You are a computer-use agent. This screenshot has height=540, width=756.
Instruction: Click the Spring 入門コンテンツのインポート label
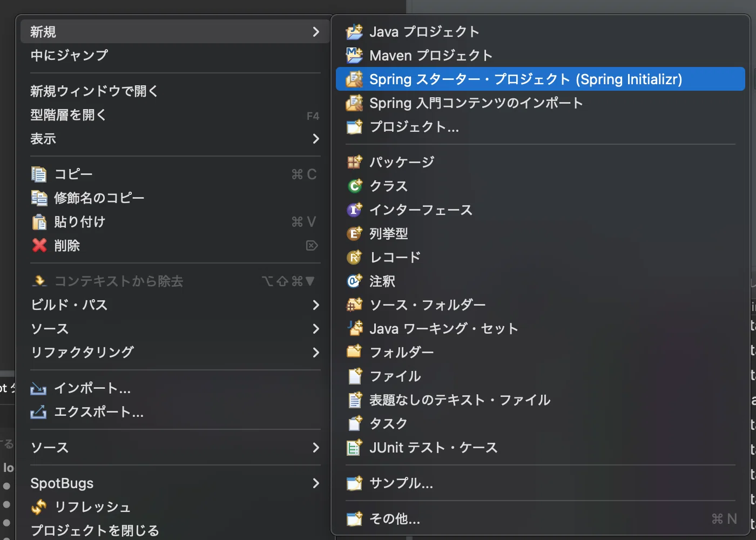pyautogui.click(x=476, y=103)
